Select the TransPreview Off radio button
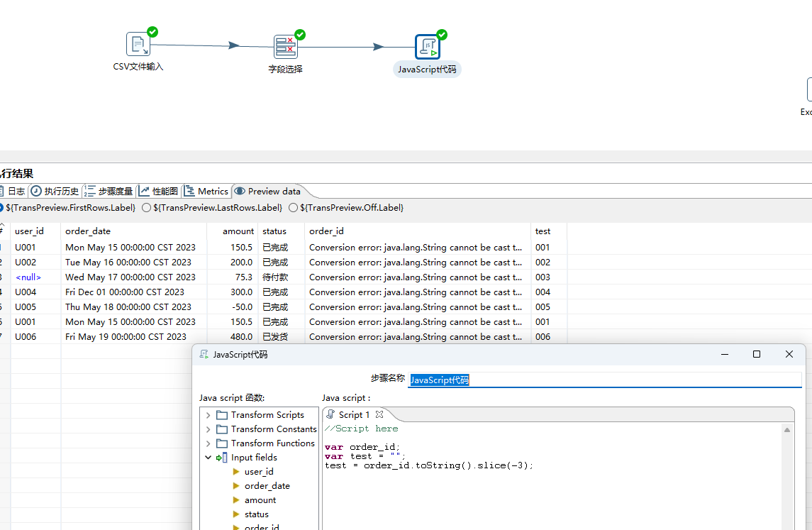This screenshot has width=812, height=530. tap(293, 208)
